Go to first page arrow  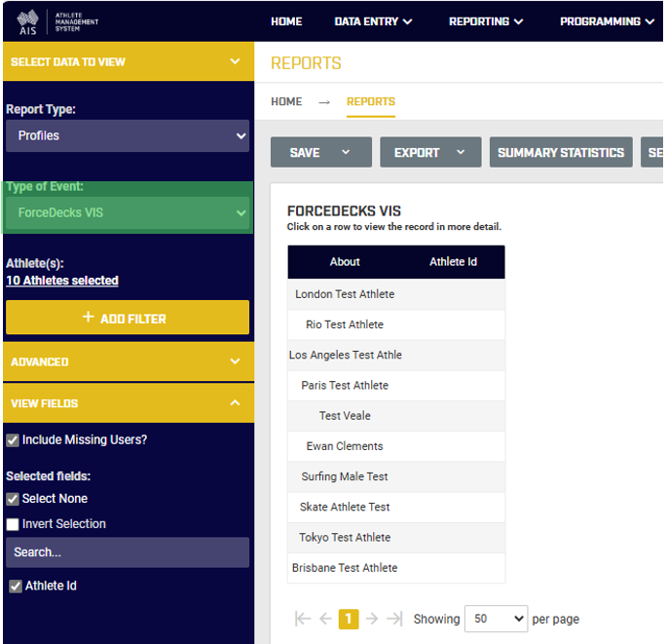pyautogui.click(x=303, y=619)
